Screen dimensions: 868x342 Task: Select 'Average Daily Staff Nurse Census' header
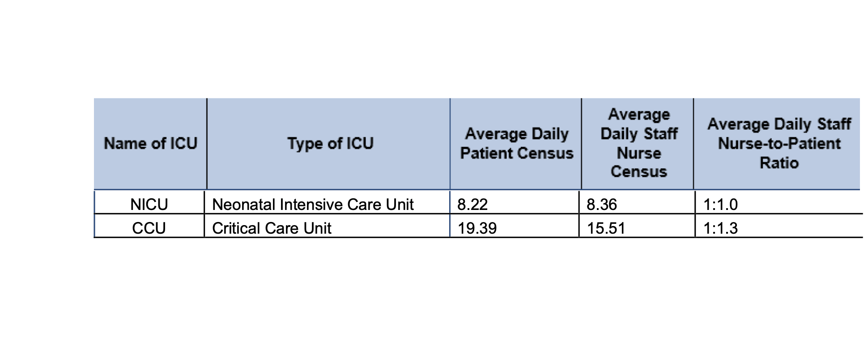(x=638, y=143)
